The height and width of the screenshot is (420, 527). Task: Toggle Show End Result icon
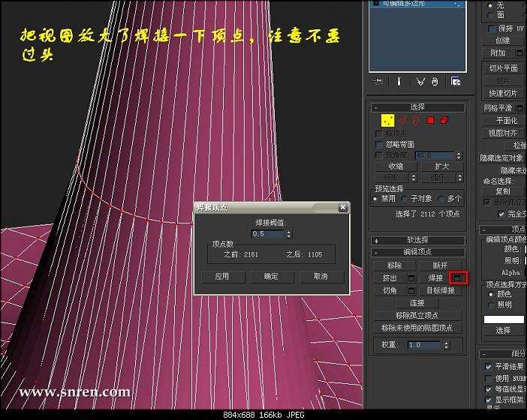click(x=399, y=81)
